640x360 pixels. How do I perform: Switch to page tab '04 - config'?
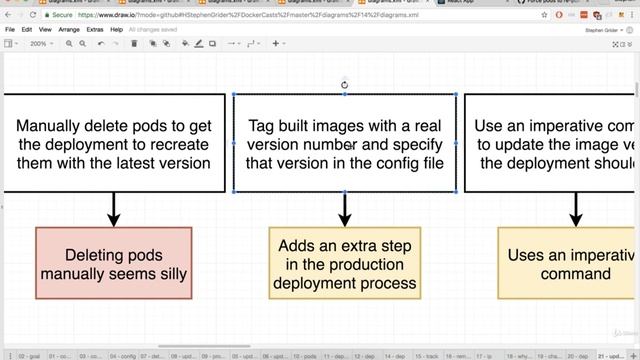click(123, 356)
